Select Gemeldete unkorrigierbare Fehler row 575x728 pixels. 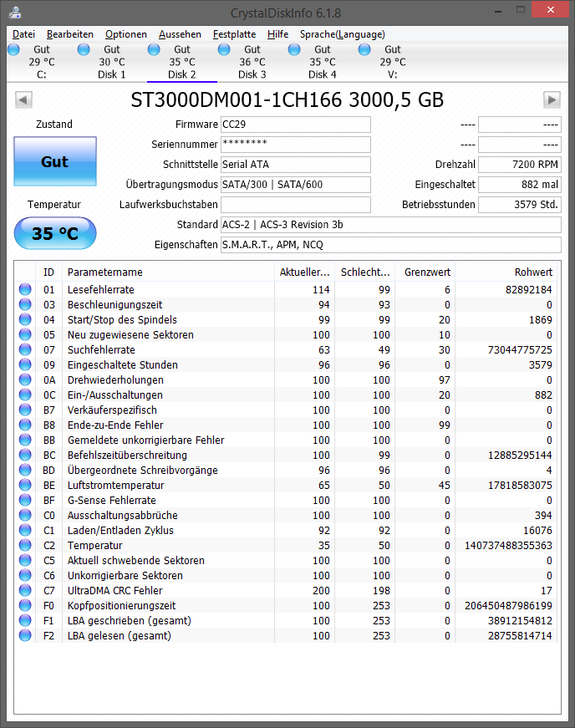[286, 440]
